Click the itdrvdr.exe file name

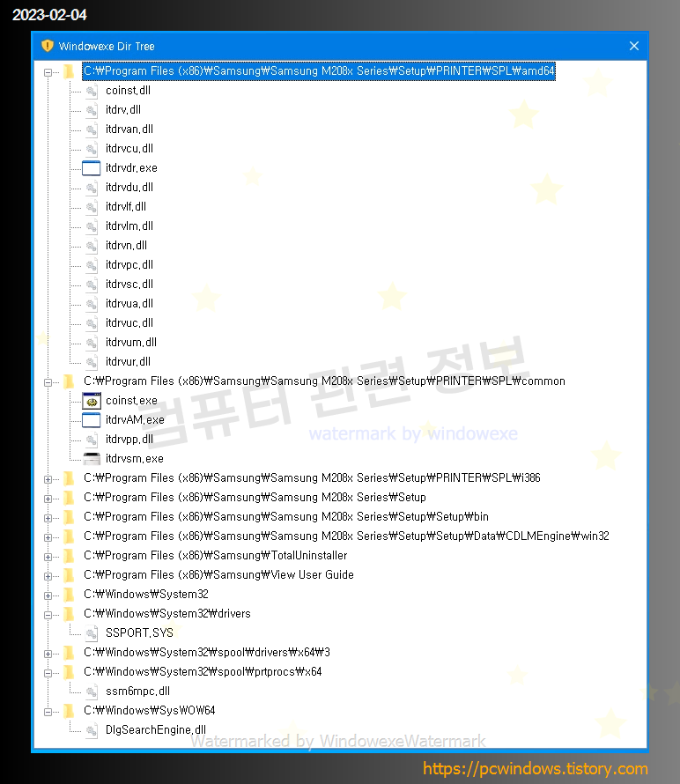[x=131, y=168]
